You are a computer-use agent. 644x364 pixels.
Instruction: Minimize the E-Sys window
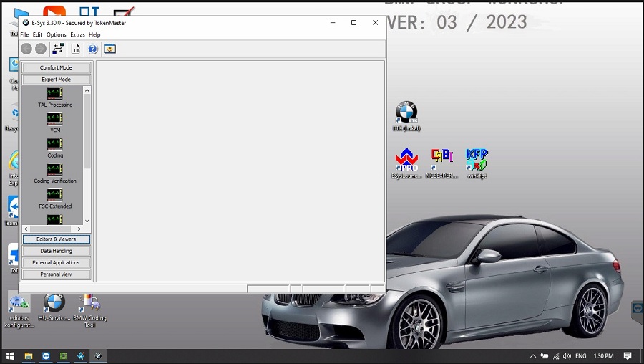333,23
